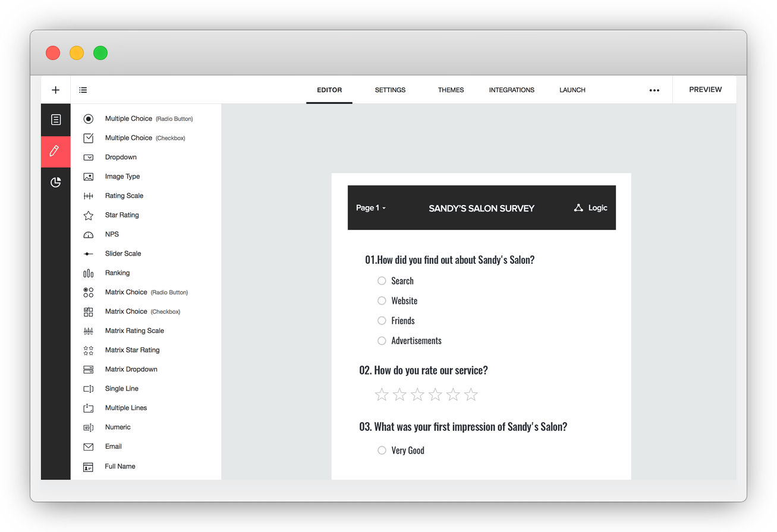Add a Ranking question

117,273
